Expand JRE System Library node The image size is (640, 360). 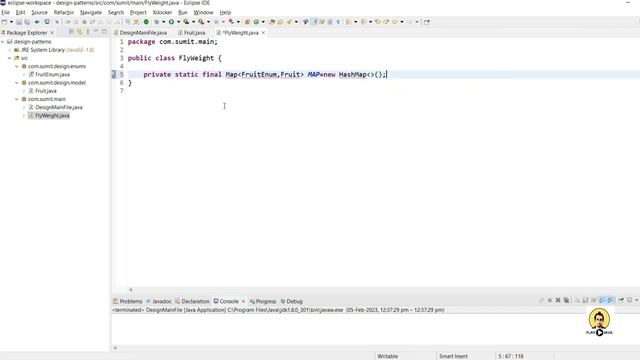(x=10, y=50)
